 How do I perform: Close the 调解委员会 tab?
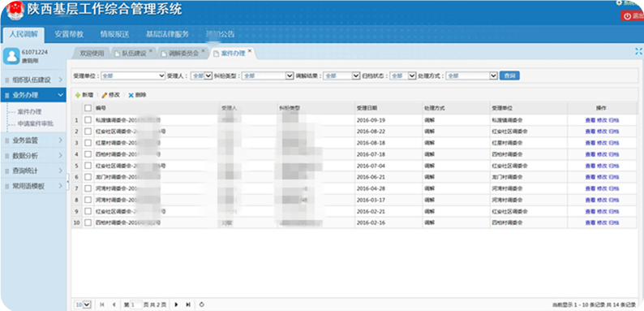(203, 50)
